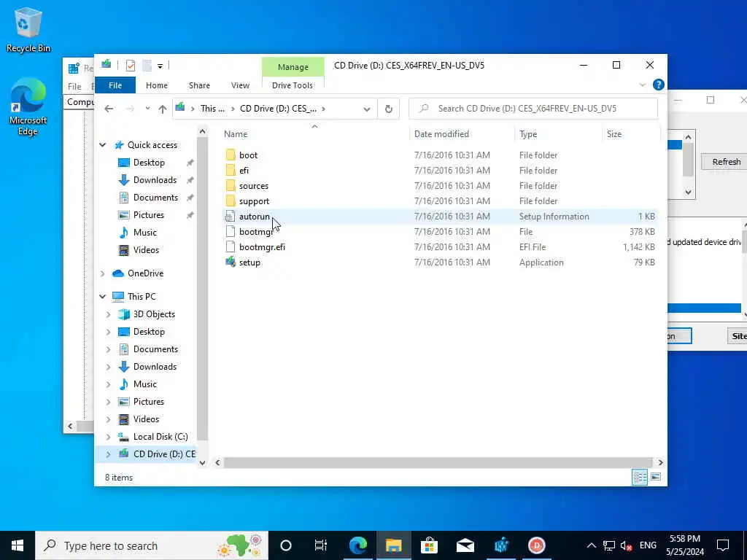Open the Share ribbon tab
This screenshot has width=747, height=560.
(x=199, y=85)
